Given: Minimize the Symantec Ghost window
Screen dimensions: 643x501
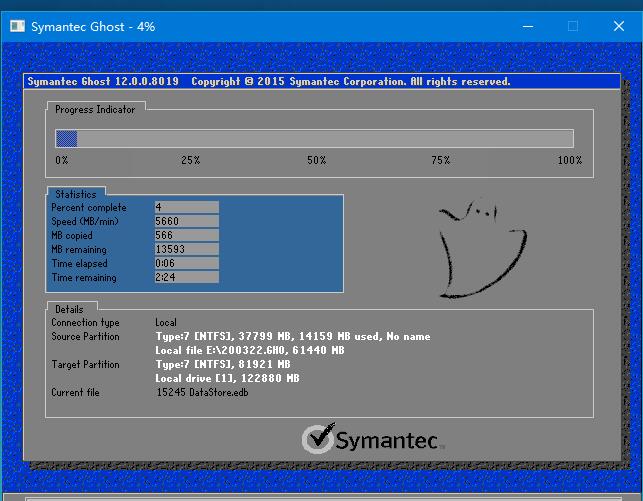Looking at the screenshot, I should [528, 27].
